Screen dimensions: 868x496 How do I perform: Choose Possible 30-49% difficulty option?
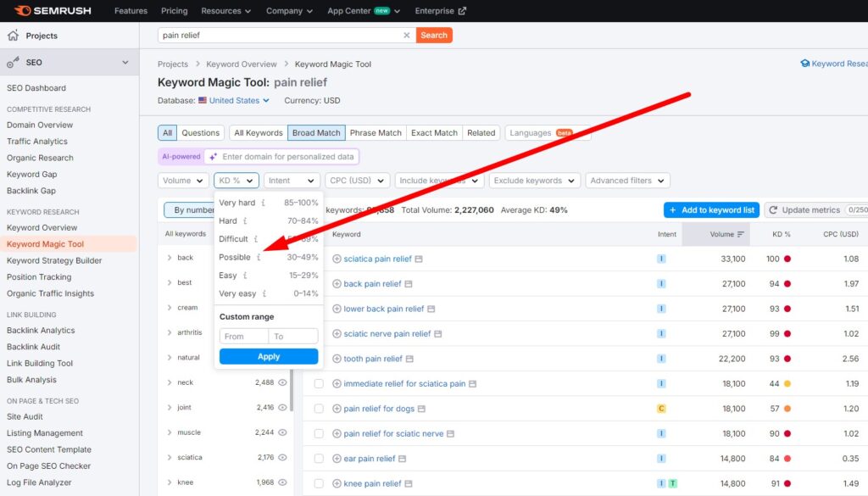pyautogui.click(x=269, y=258)
